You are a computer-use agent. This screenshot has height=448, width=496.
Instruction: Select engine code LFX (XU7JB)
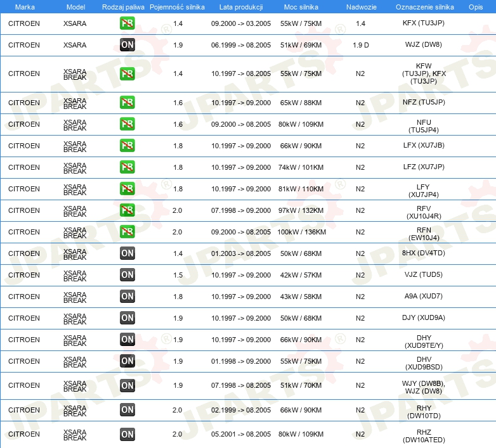point(424,145)
